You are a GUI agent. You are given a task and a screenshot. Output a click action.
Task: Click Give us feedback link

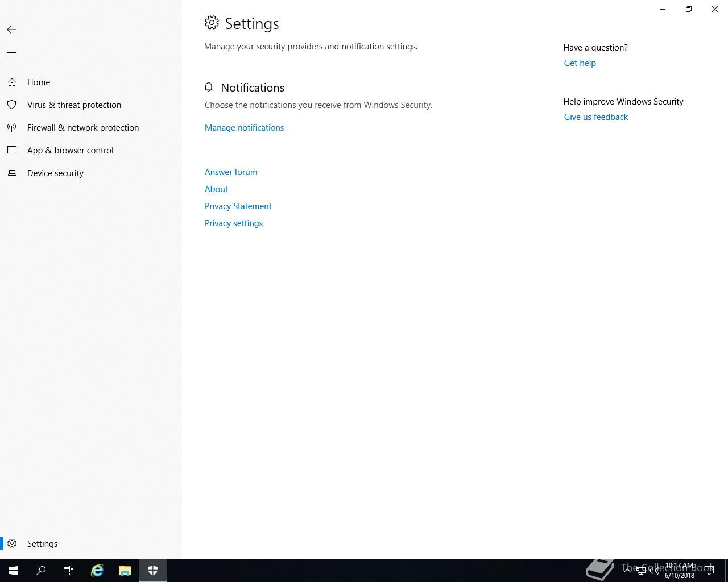click(596, 117)
